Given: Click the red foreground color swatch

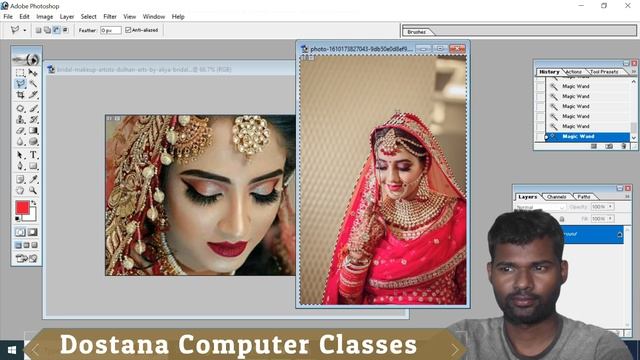Looking at the screenshot, I should point(22,207).
